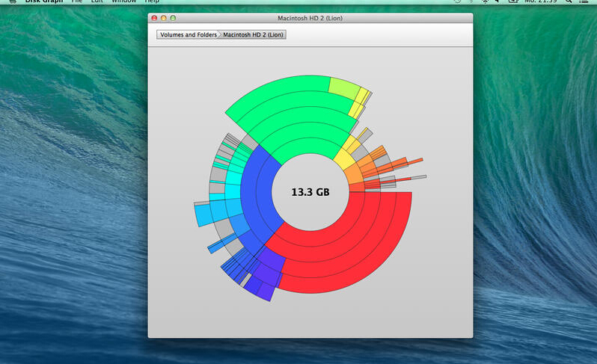Zoom the window with green button

(x=173, y=18)
